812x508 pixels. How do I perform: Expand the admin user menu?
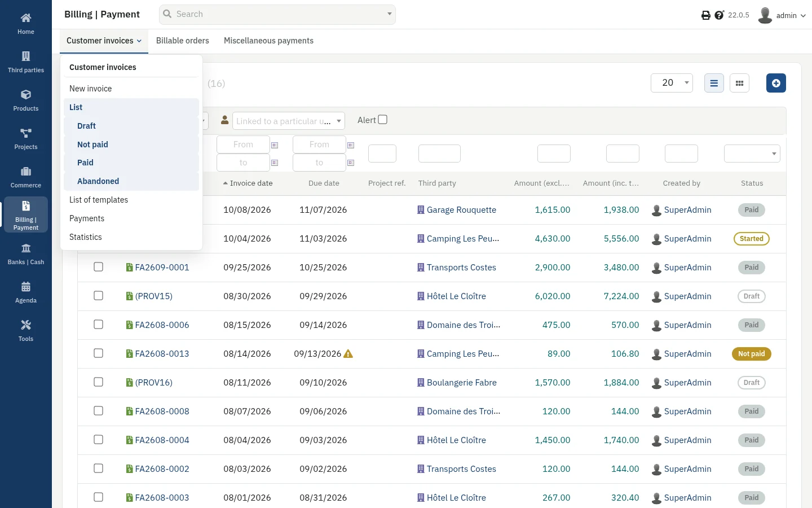coord(783,15)
